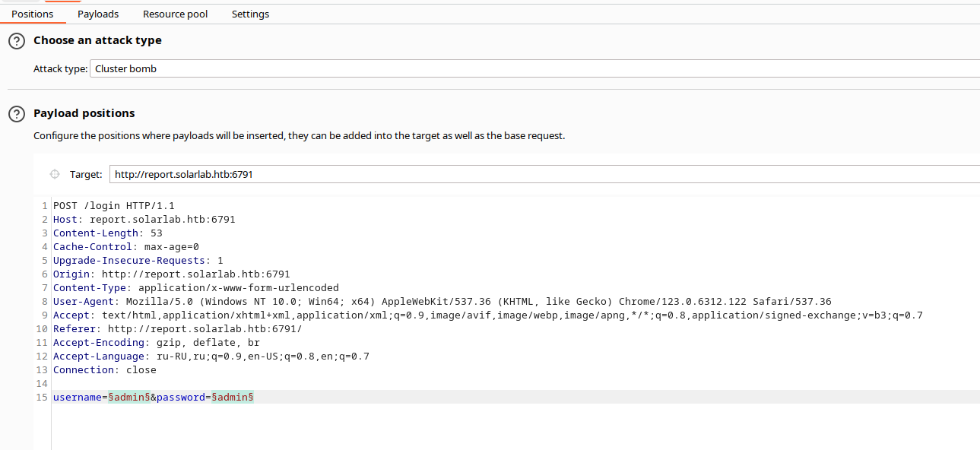This screenshot has height=450, width=980.
Task: Click the password §admin§ payload marker
Action: pyautogui.click(x=233, y=398)
